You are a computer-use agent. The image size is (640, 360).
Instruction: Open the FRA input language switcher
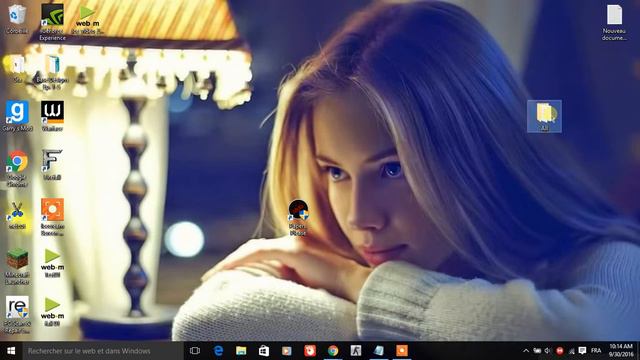coord(596,351)
